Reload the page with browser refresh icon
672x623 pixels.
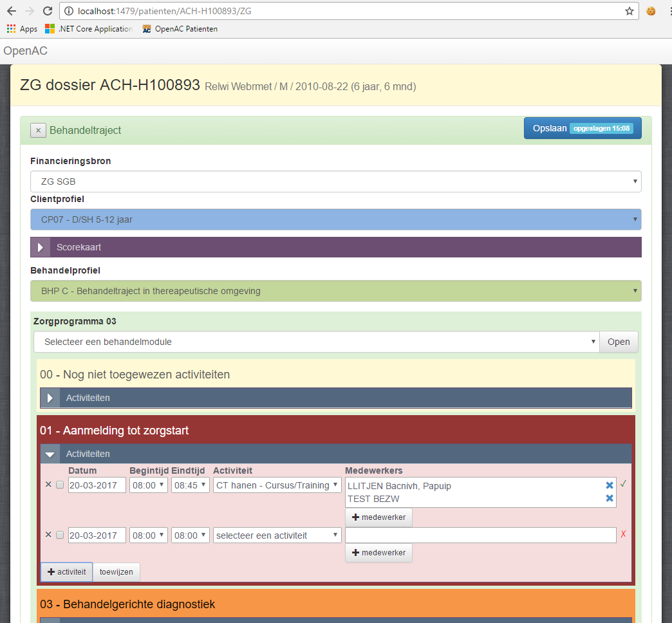(x=48, y=11)
